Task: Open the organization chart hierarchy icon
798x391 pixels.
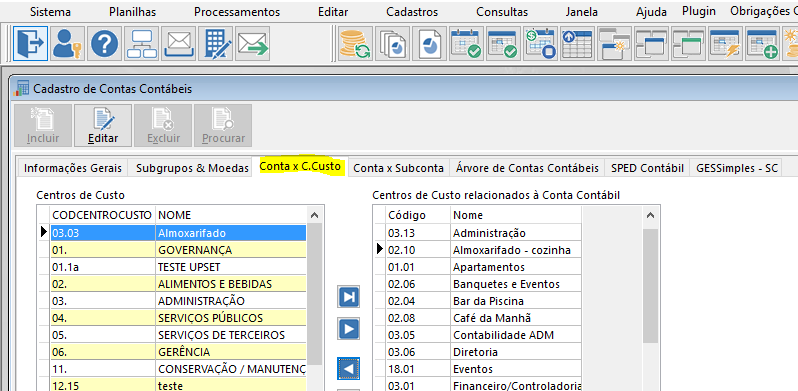Action: tap(142, 43)
